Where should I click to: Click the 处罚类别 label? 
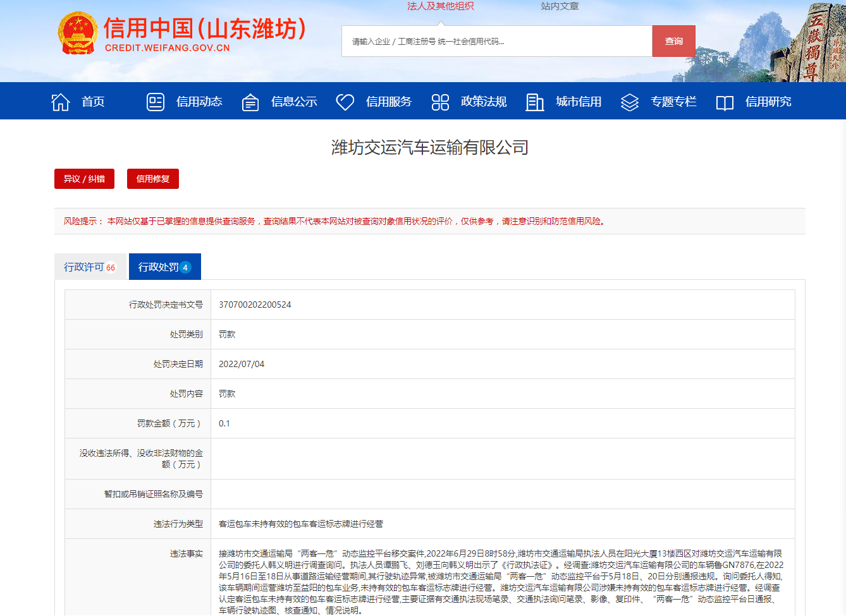pyautogui.click(x=187, y=334)
